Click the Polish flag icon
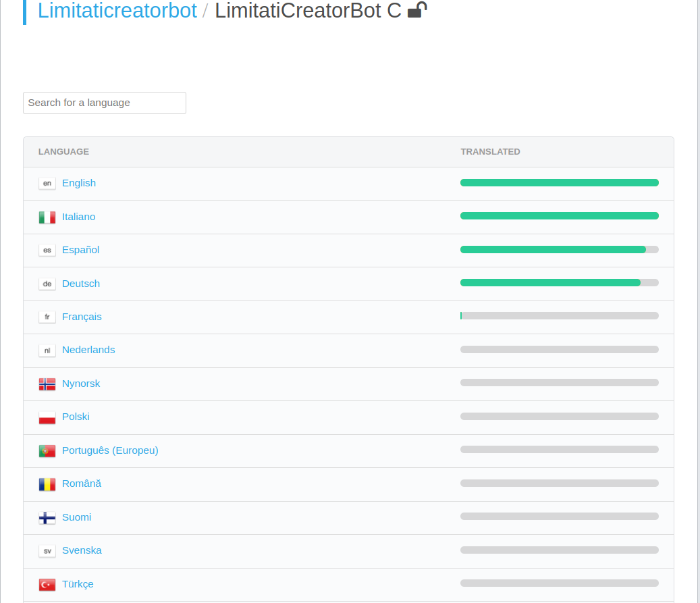Image resolution: width=700 pixels, height=603 pixels. click(47, 417)
